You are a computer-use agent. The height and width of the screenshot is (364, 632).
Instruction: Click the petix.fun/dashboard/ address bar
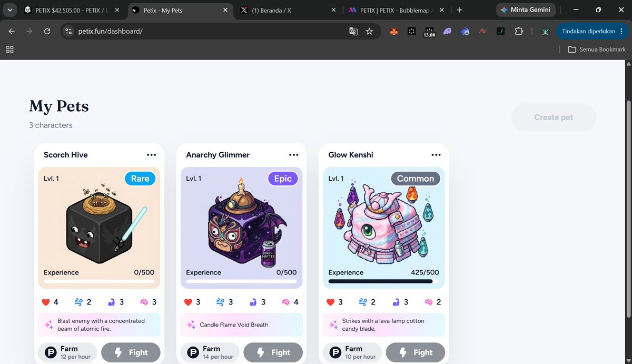(x=211, y=32)
